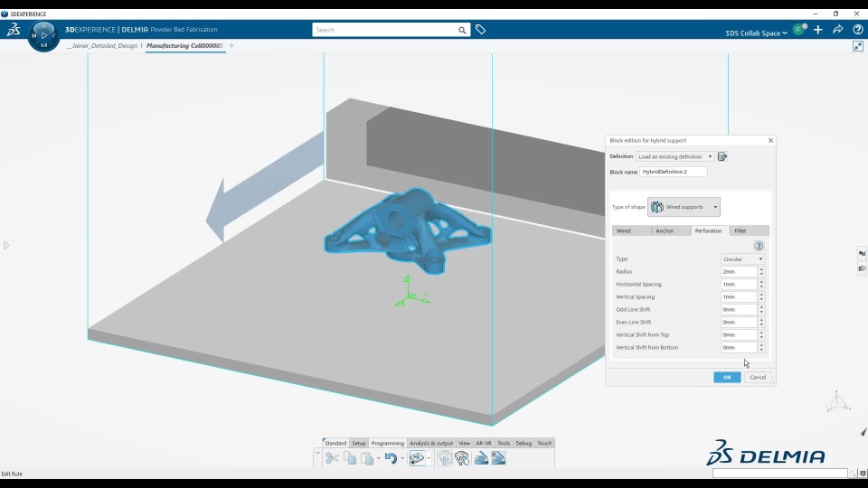Expand the Undo history arrow
The height and width of the screenshot is (488, 868).
[x=402, y=458]
